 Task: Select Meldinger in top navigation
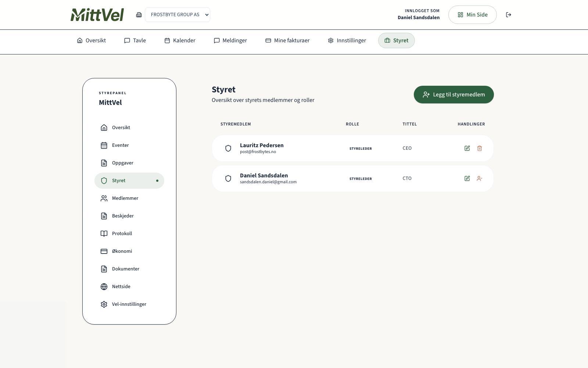tap(230, 40)
